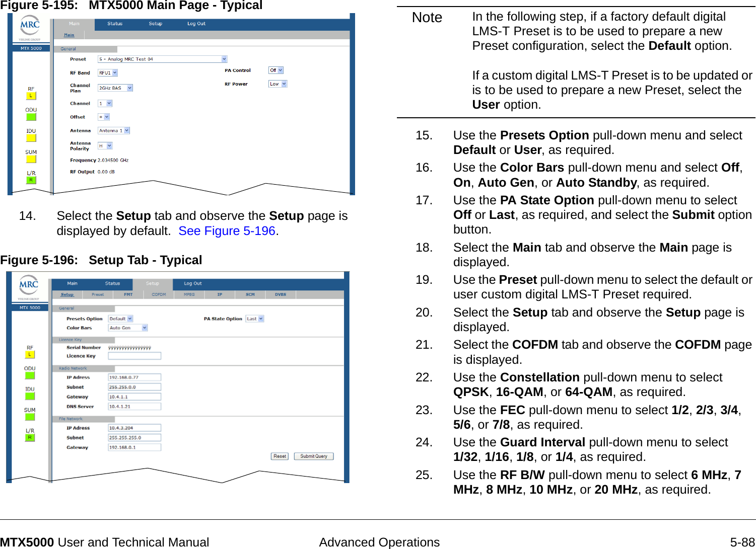
Task: Open the Preset sub-tab in Figure 5-196
Action: click(98, 294)
